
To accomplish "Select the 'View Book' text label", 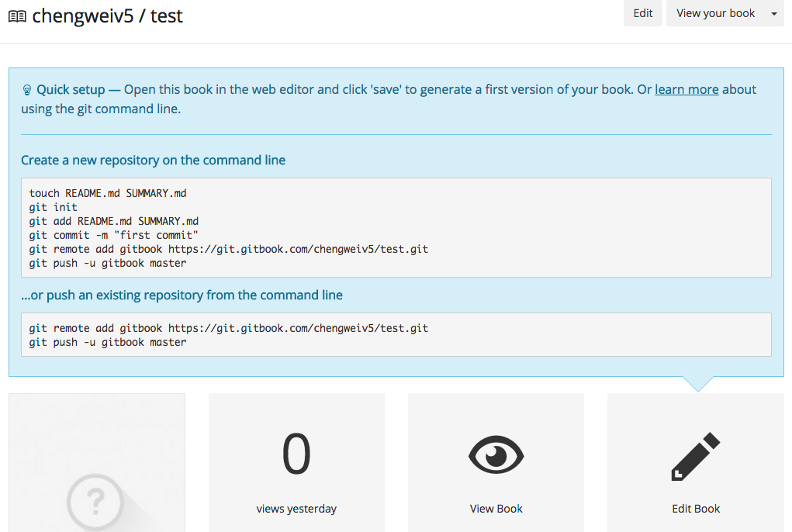I will point(496,509).
